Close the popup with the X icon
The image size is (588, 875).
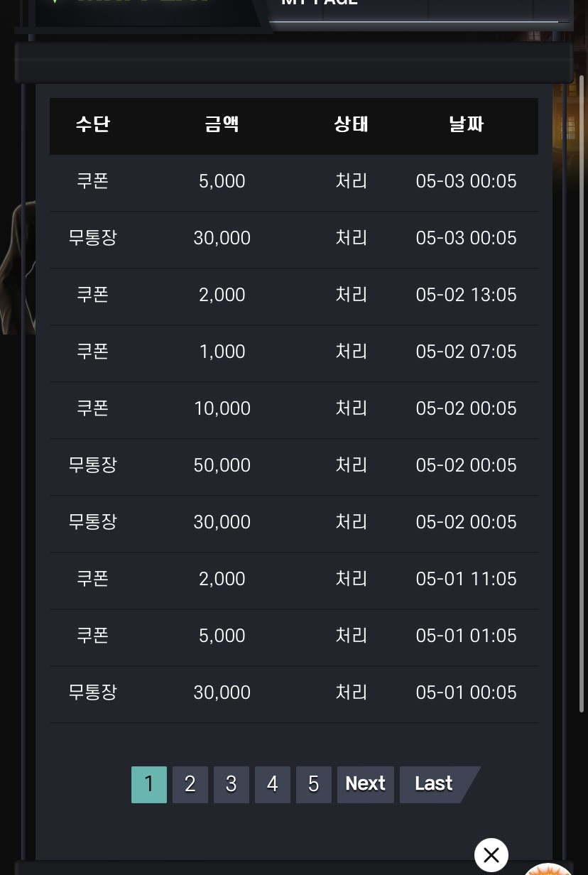tap(491, 855)
